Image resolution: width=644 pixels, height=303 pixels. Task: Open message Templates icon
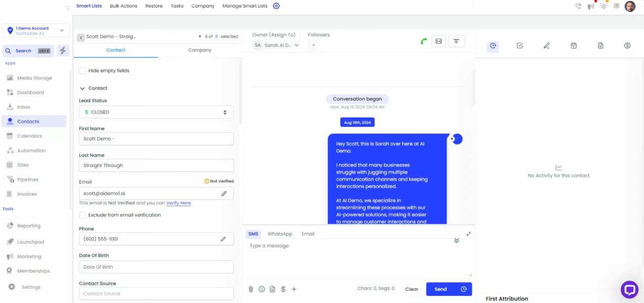point(272,289)
